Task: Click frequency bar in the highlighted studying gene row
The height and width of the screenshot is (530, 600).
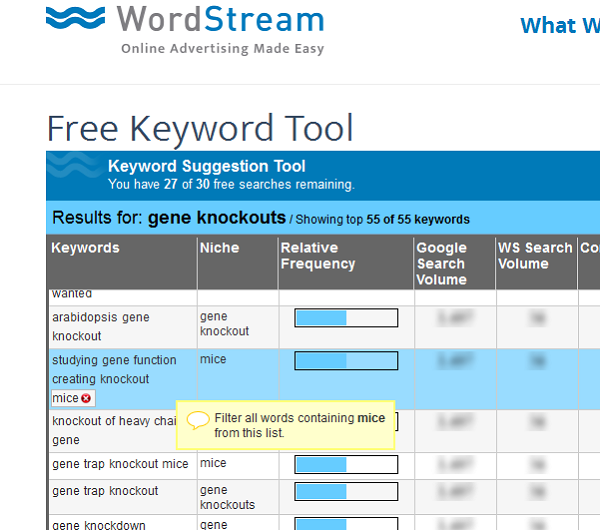Action: tap(346, 361)
